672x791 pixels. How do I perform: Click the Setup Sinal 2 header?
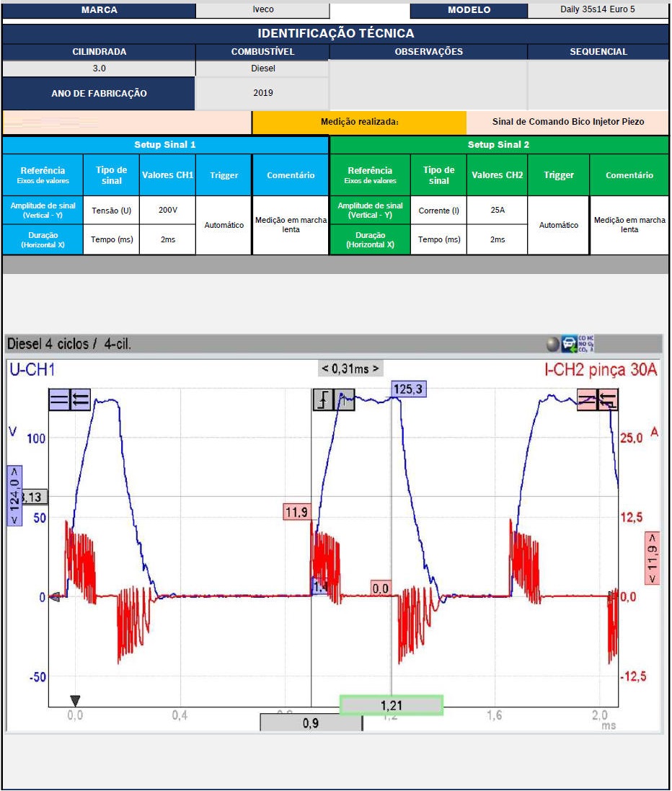point(498,145)
